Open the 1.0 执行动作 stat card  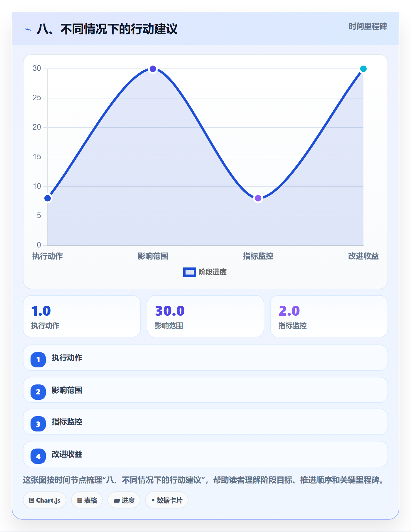(82, 316)
